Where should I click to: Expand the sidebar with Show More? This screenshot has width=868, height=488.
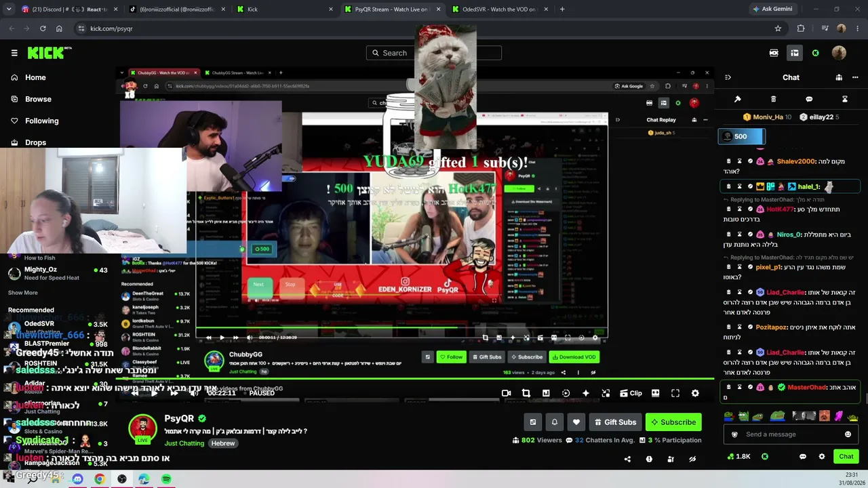click(x=23, y=293)
